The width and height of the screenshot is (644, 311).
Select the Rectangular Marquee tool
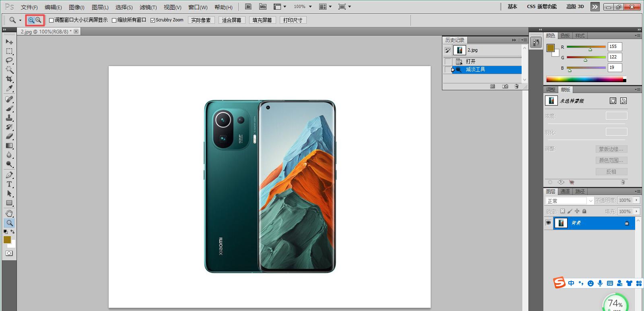tap(9, 51)
